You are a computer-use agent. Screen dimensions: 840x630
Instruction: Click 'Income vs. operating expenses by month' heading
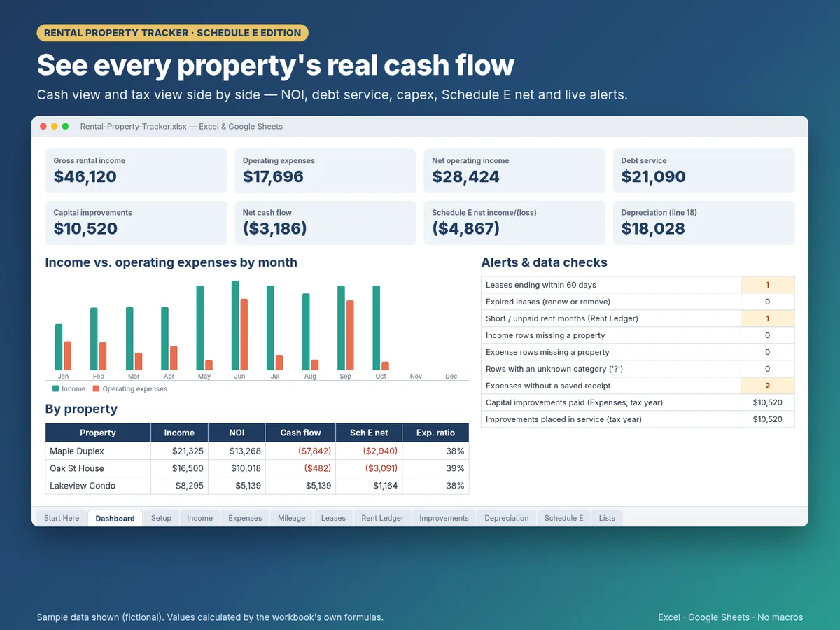coord(171,262)
